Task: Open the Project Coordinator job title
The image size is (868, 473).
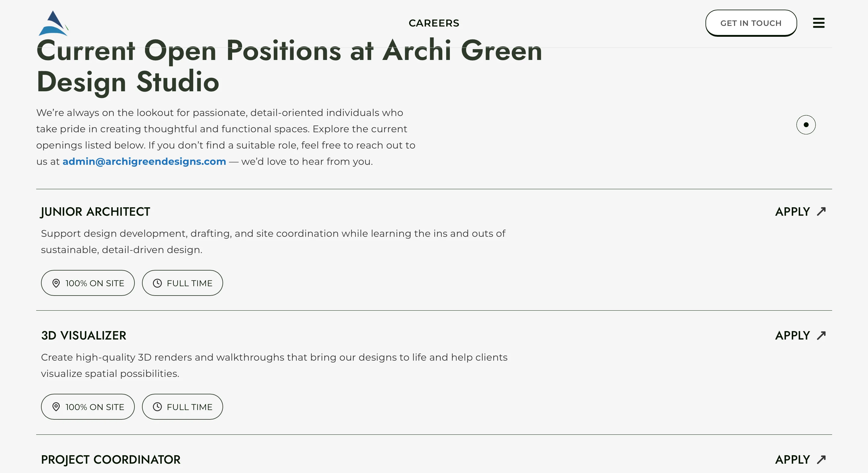Action: coord(111,460)
